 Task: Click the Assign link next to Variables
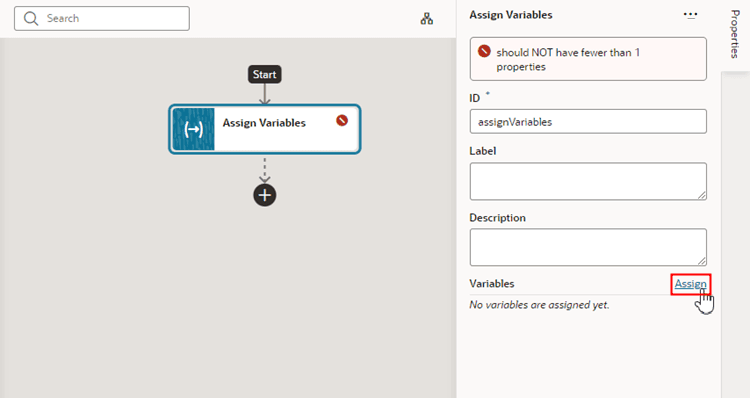pos(690,284)
